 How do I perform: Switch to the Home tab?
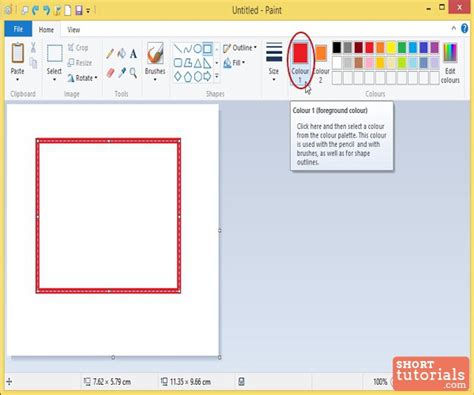(46, 30)
